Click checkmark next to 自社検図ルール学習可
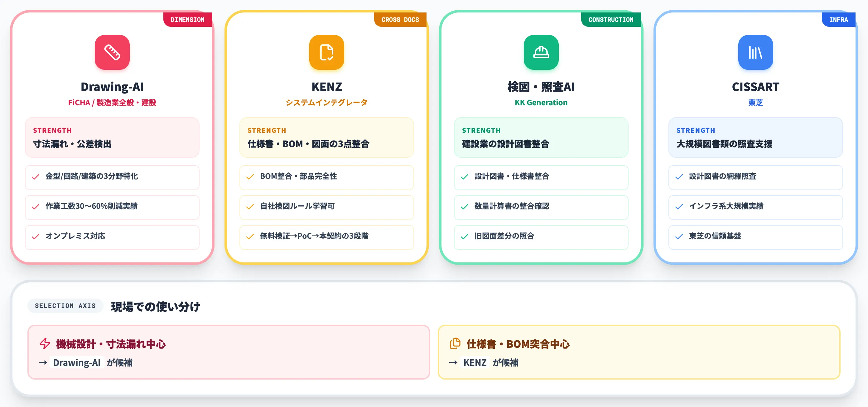 (x=250, y=207)
